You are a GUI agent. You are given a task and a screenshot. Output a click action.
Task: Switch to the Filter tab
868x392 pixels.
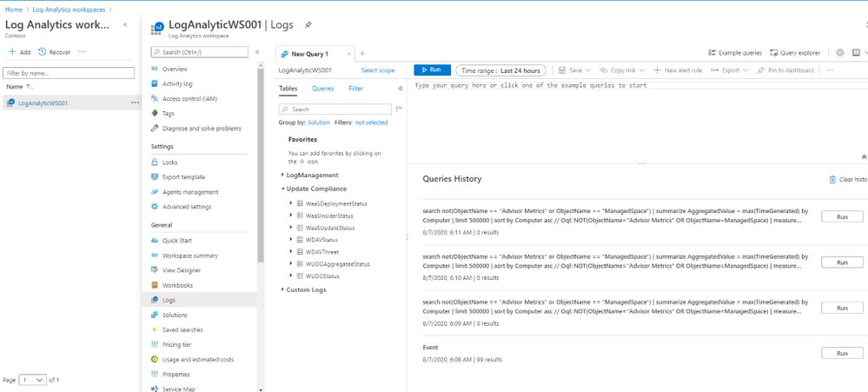pyautogui.click(x=356, y=89)
